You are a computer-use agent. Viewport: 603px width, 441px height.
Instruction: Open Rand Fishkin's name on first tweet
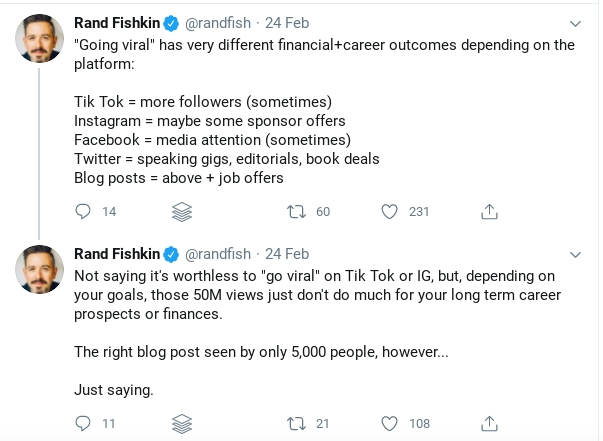116,22
